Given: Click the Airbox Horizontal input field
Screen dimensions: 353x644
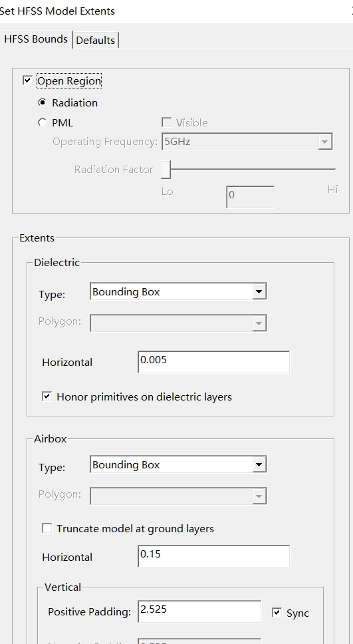Looking at the screenshot, I should 213,556.
